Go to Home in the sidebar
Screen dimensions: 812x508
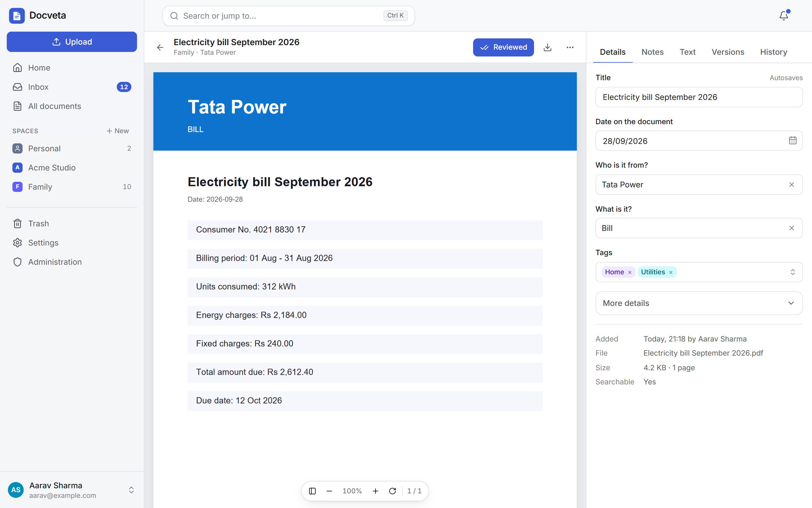(71, 67)
